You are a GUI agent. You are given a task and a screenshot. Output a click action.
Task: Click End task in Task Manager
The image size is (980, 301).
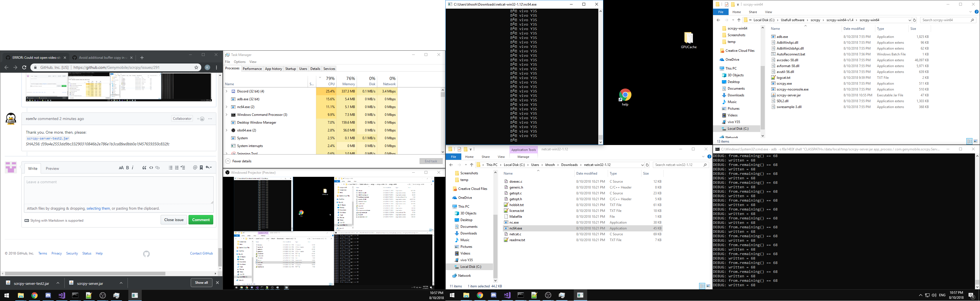coord(431,161)
